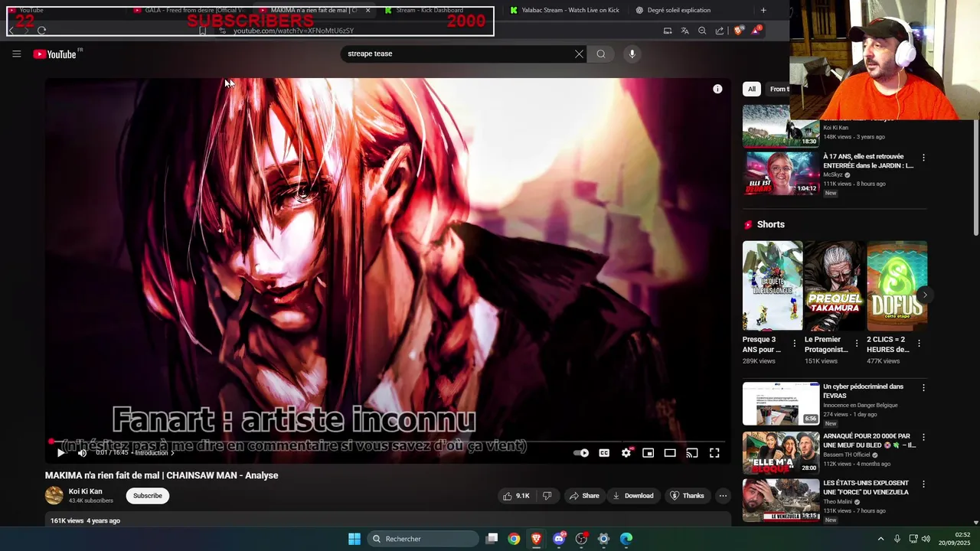Go to the YouTube home logo
This screenshot has width=980, height=551.
click(x=54, y=54)
